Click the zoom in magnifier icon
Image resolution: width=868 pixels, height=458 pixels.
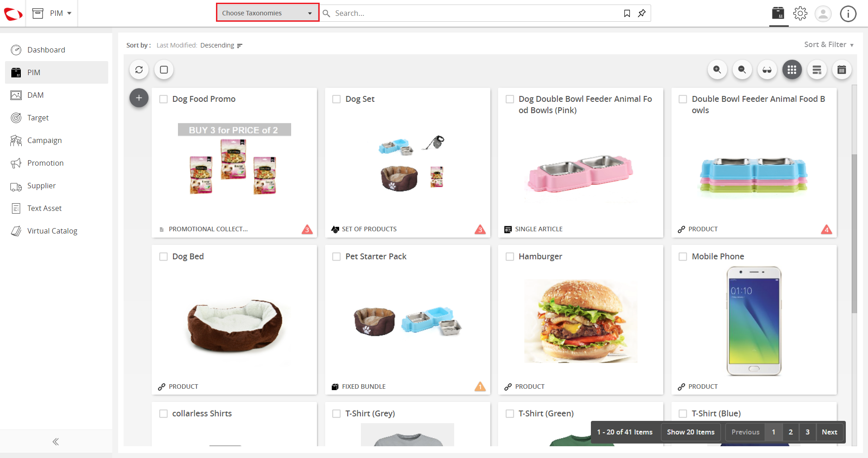point(717,70)
